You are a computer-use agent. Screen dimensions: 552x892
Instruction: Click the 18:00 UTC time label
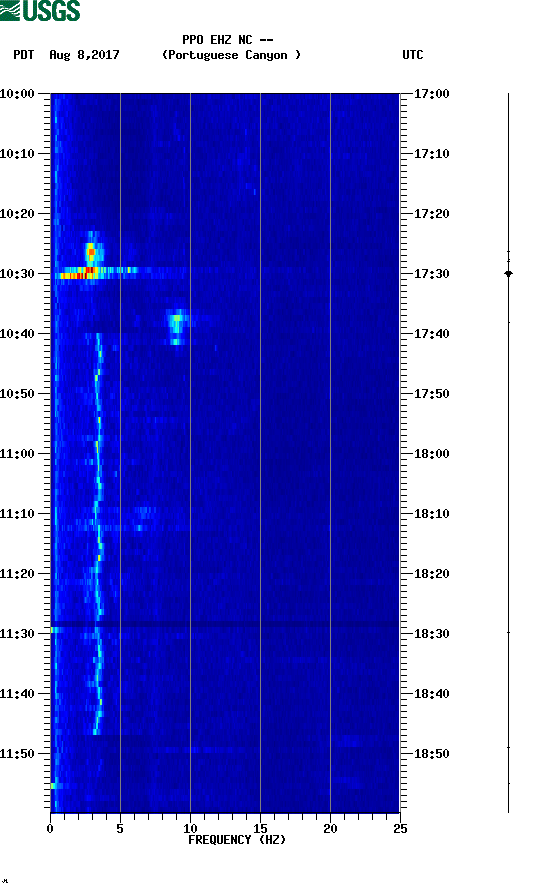coord(431,454)
